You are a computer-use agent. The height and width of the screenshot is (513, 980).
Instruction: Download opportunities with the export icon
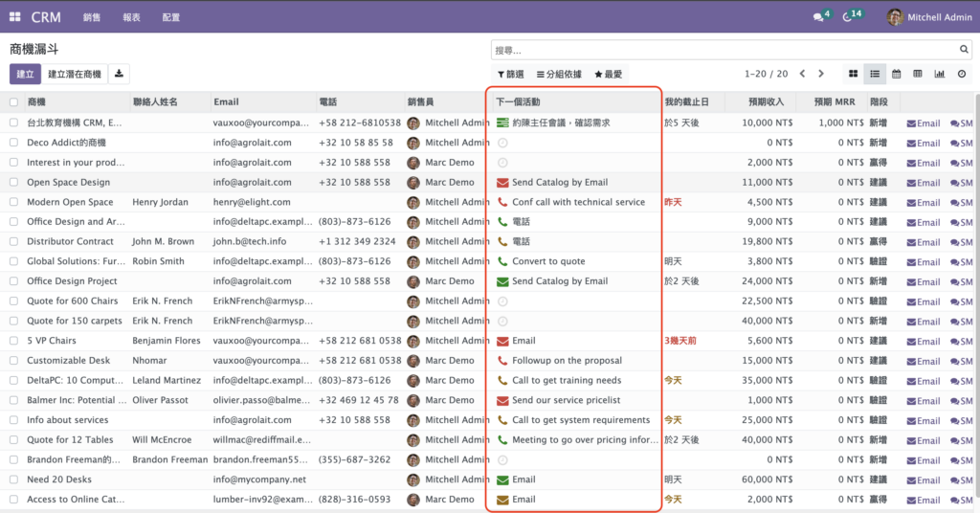[x=119, y=74]
